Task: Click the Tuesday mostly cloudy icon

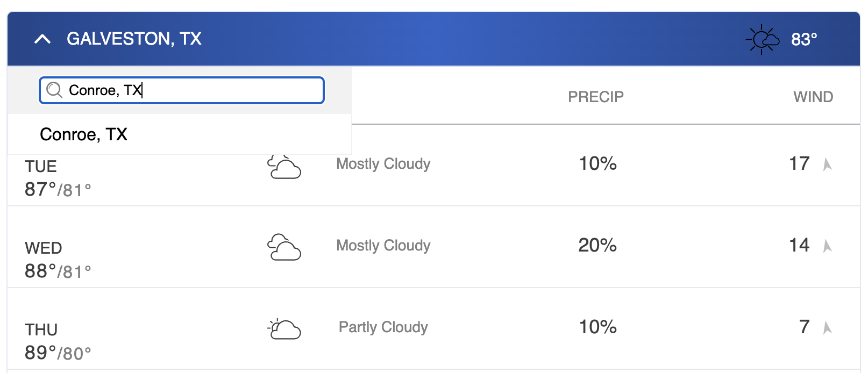Action: [x=284, y=166]
